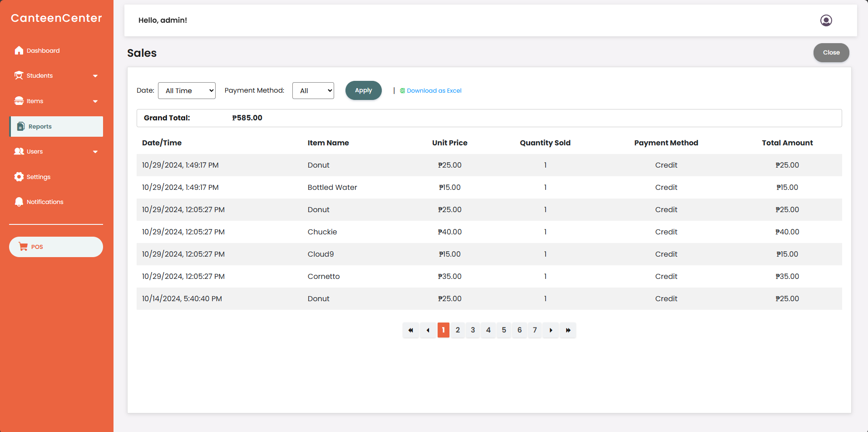Click the Item Name column header
Image resolution: width=868 pixels, height=432 pixels.
[x=328, y=143]
